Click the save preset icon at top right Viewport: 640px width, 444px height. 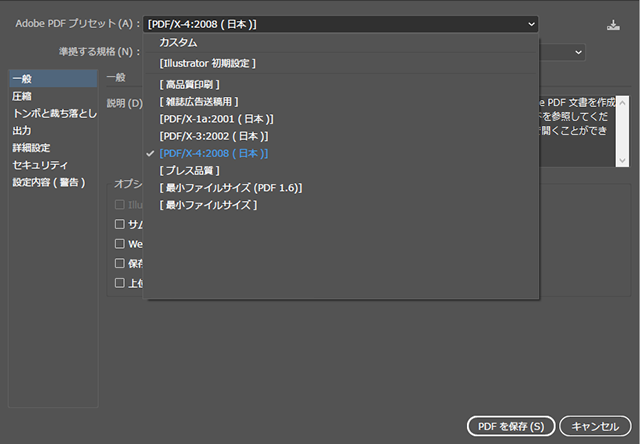coord(613,25)
